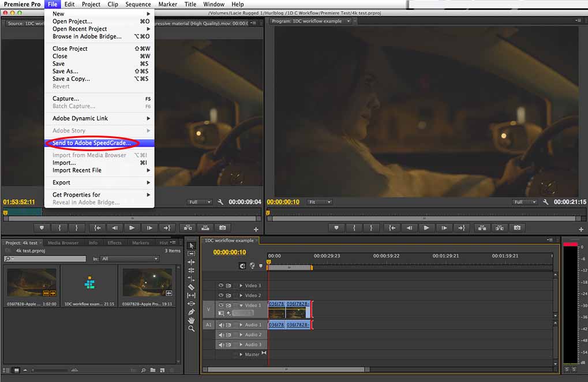
Task: Expand the Audio 1 track
Action: click(x=241, y=325)
